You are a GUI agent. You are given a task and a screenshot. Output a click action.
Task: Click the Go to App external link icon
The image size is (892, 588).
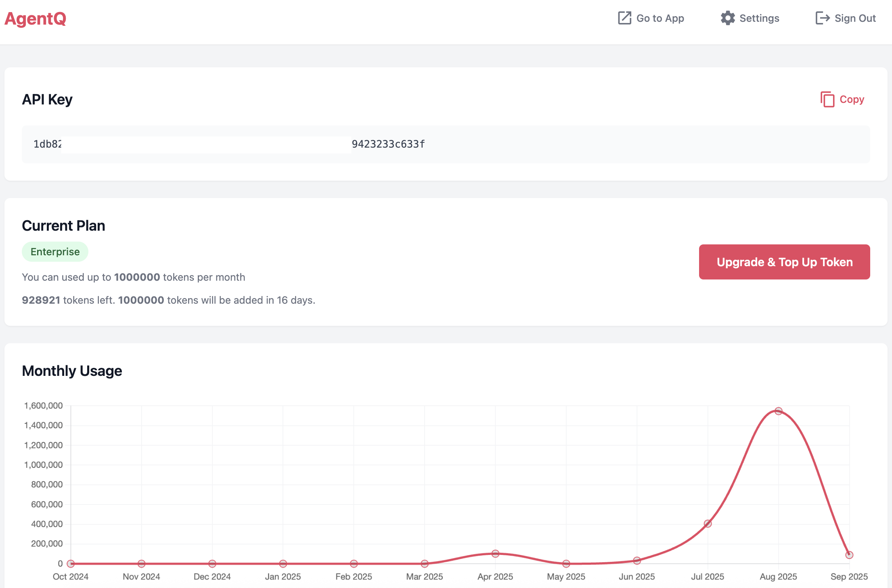pos(624,18)
